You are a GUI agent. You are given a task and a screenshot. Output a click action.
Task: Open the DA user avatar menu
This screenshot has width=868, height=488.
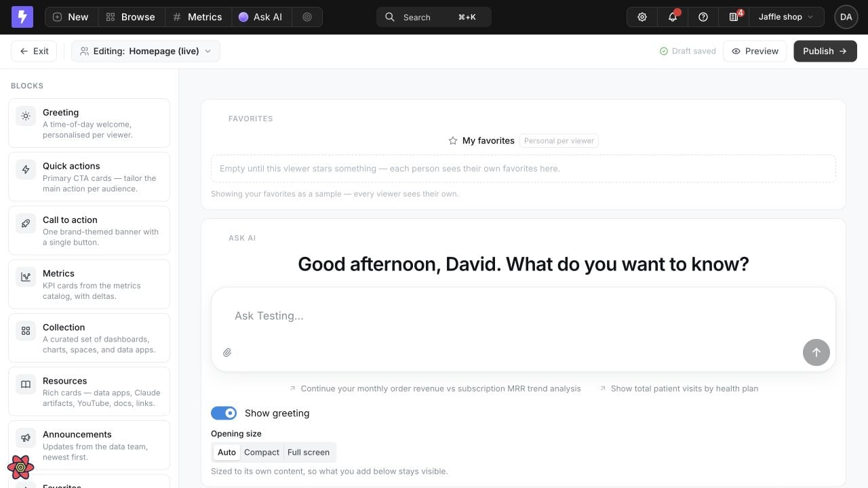(x=846, y=17)
